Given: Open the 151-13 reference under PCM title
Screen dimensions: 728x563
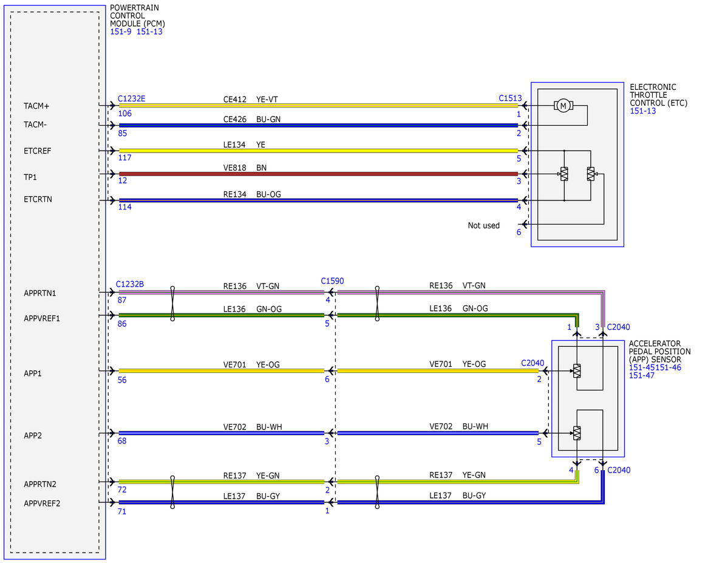Looking at the screenshot, I should (x=149, y=32).
